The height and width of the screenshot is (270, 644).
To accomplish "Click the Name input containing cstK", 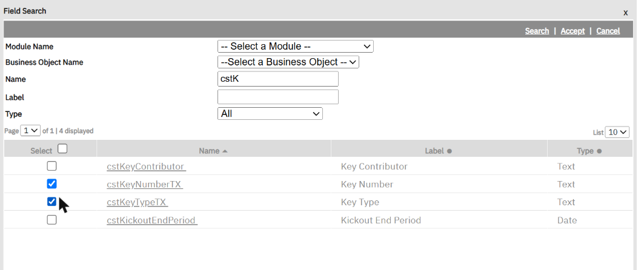I will (278, 79).
